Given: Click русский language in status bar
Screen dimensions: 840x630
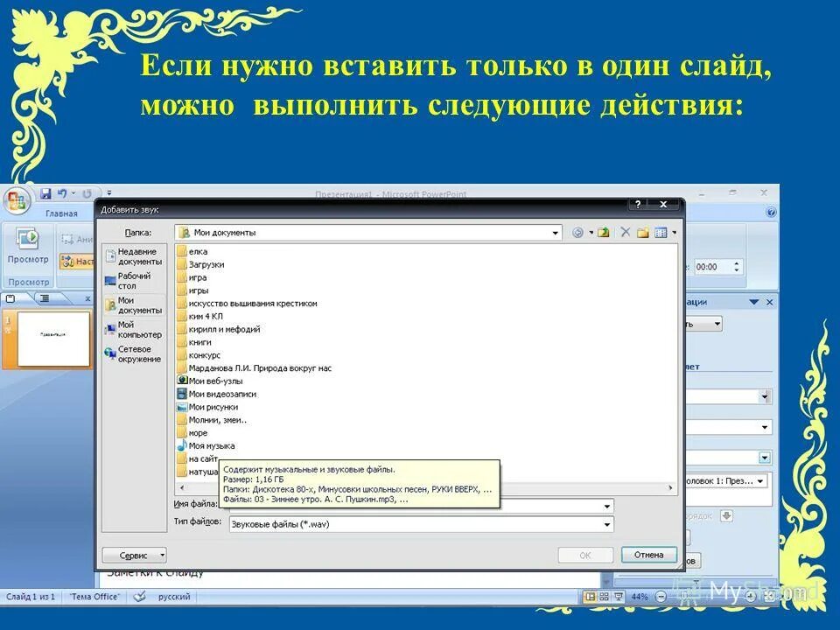Looking at the screenshot, I should [x=174, y=596].
